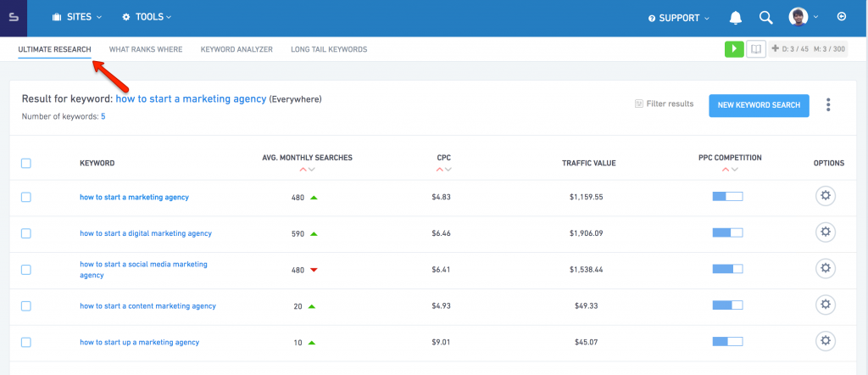Switch to What Ranks Where tab

coord(146,49)
